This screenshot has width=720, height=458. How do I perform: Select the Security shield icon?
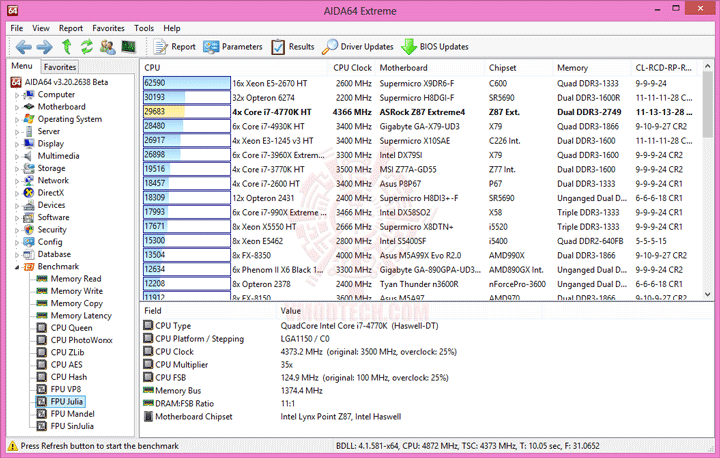tap(29, 229)
